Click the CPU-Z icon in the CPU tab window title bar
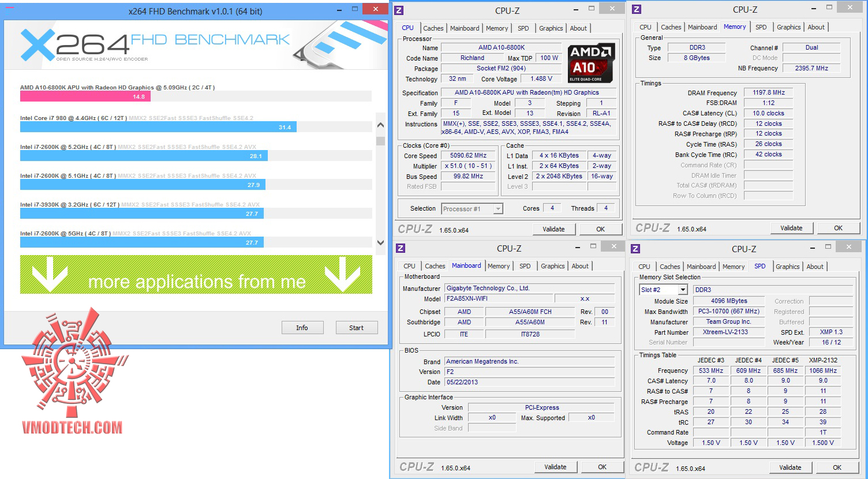This screenshot has height=479, width=868. pyautogui.click(x=399, y=10)
